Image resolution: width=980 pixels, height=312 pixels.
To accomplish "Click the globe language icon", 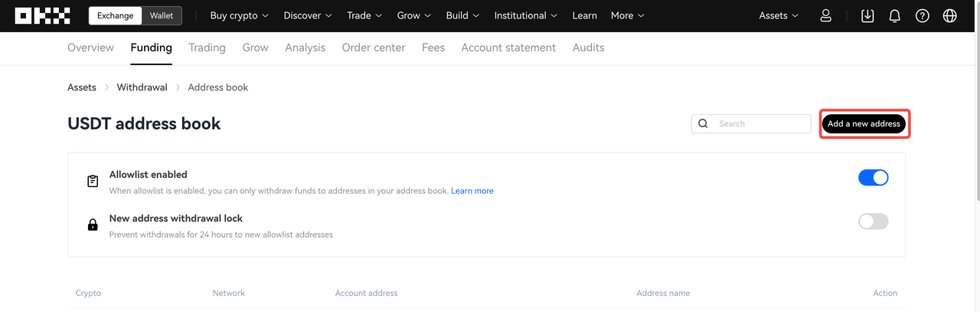I will point(949,15).
